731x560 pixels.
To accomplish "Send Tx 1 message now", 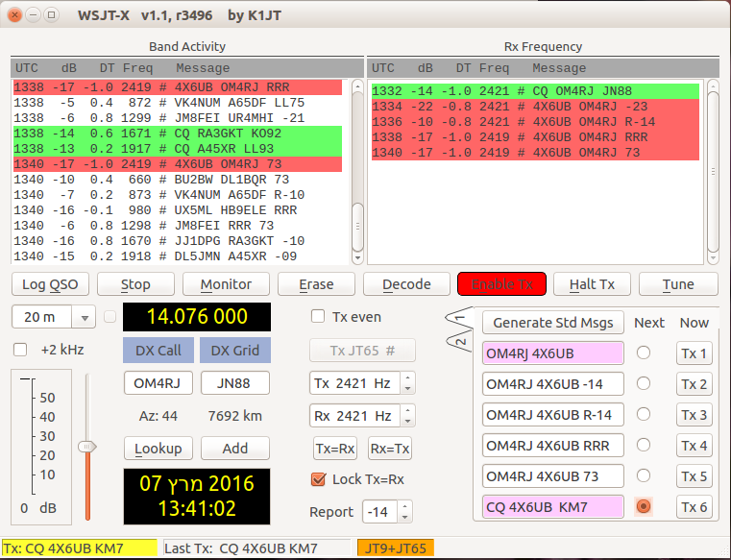I will coord(694,353).
